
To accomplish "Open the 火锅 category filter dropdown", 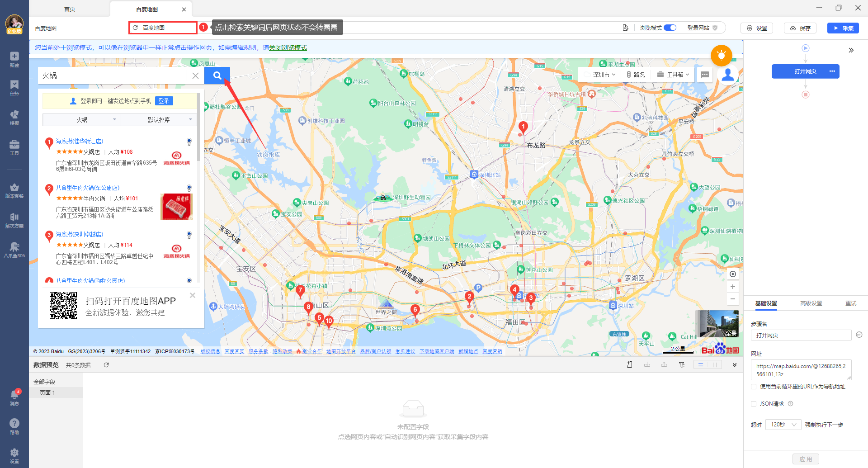I will pos(82,120).
